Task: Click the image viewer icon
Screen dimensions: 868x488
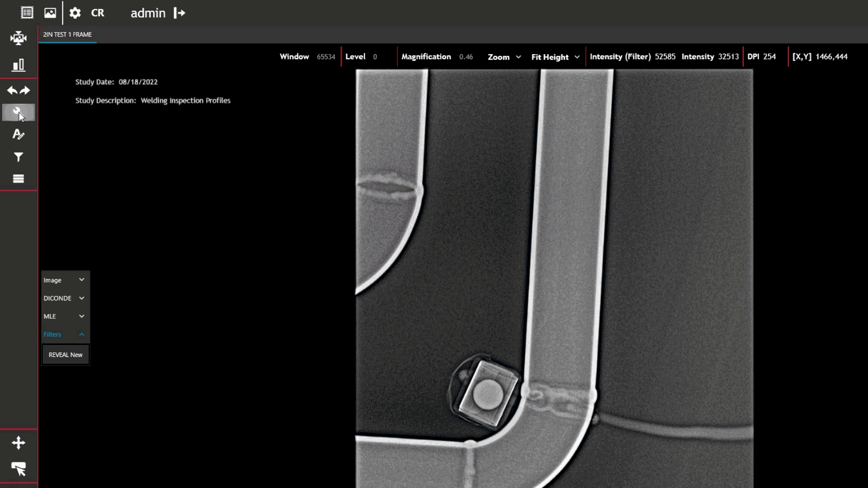Action: 50,13
